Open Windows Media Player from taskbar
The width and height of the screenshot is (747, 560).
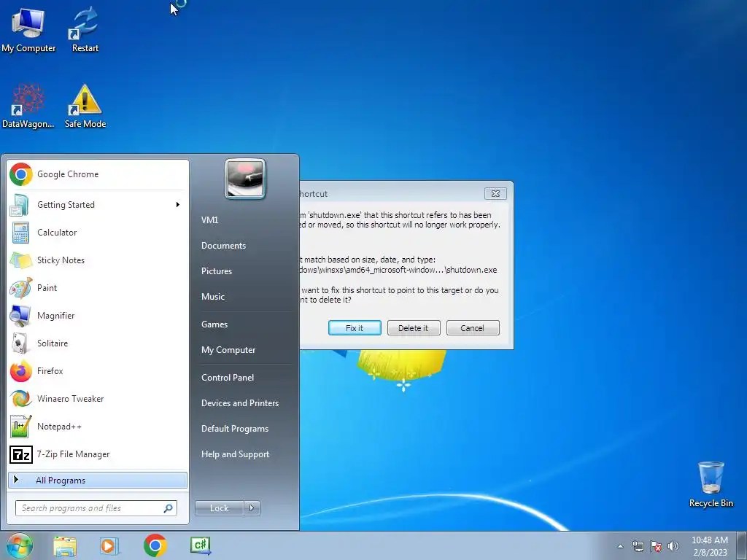point(109,545)
